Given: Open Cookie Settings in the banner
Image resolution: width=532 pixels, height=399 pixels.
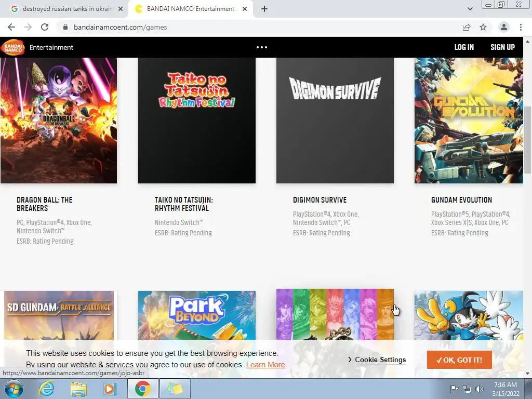Looking at the screenshot, I should [x=377, y=360].
